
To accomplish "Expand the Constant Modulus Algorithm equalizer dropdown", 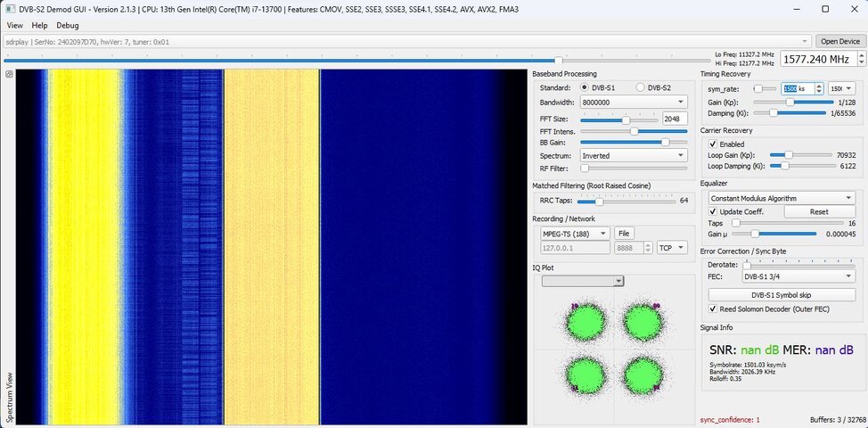I will click(x=782, y=198).
